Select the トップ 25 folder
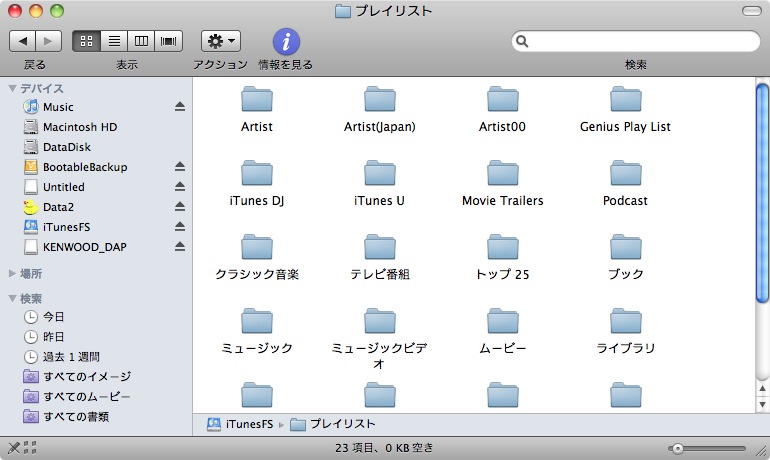The height and width of the screenshot is (460, 770). point(502,247)
